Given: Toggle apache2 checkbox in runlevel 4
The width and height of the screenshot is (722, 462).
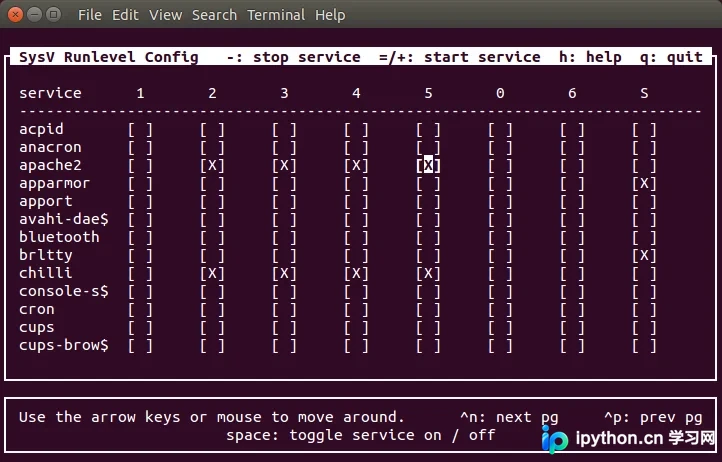Looking at the screenshot, I should (356, 165).
